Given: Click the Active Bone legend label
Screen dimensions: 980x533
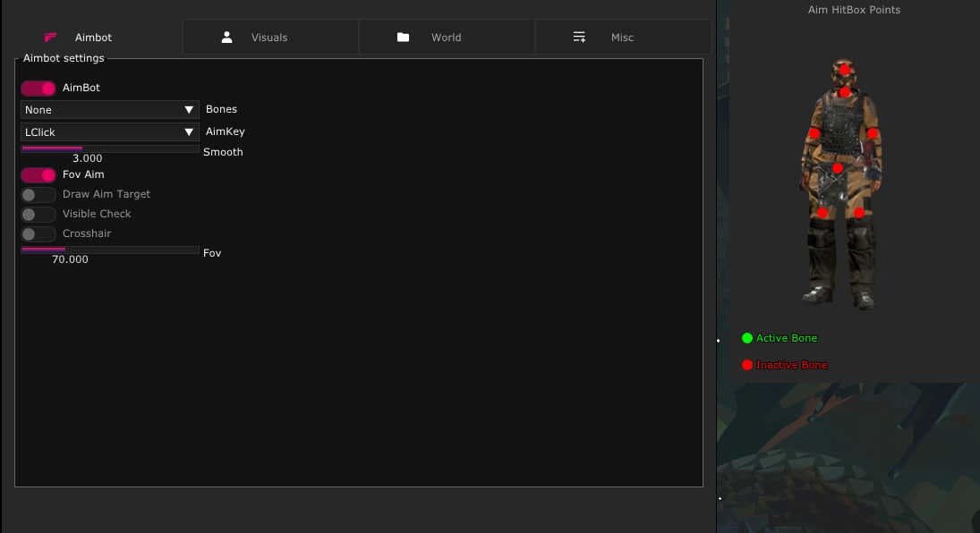Looking at the screenshot, I should (x=786, y=338).
